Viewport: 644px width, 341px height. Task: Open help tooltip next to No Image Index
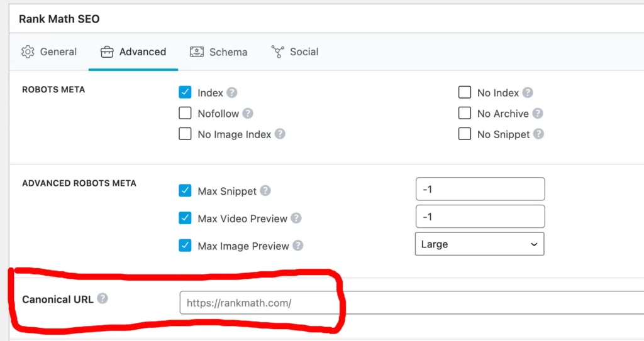[280, 134]
